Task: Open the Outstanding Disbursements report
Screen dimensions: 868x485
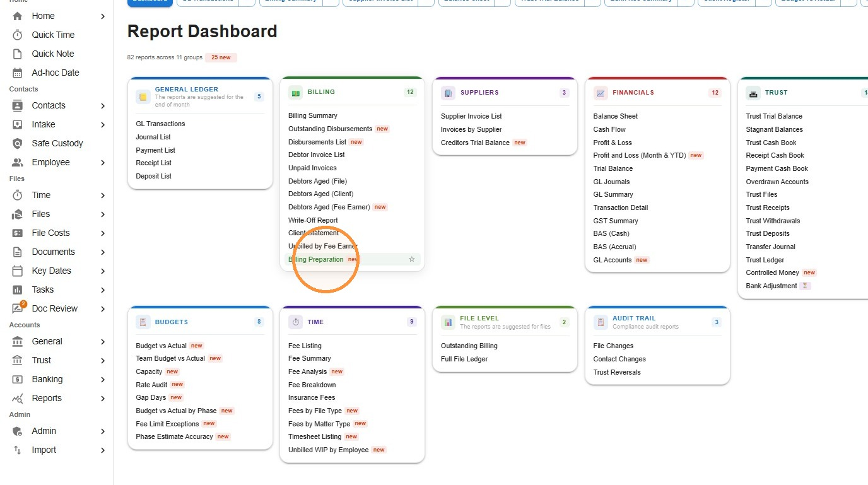Action: [330, 129]
